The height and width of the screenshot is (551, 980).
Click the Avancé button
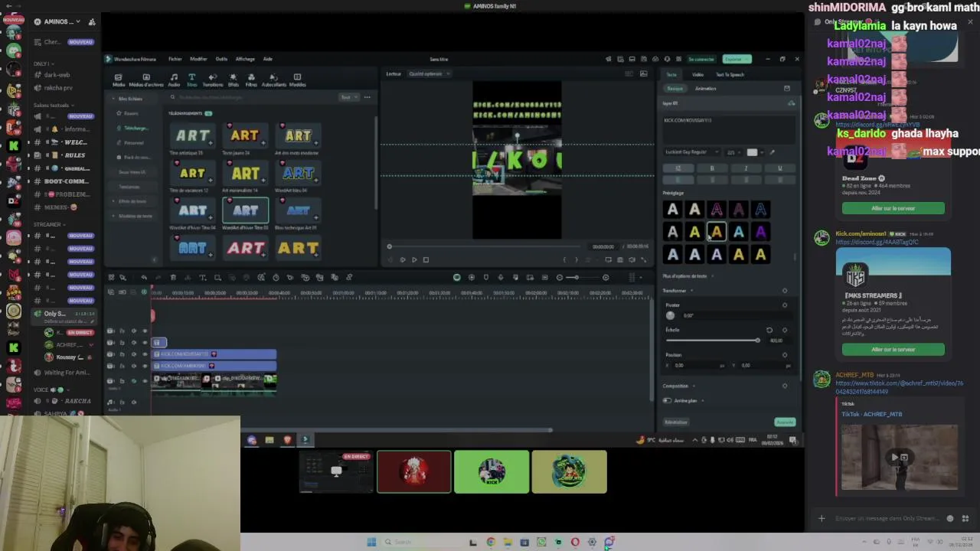[x=785, y=422]
